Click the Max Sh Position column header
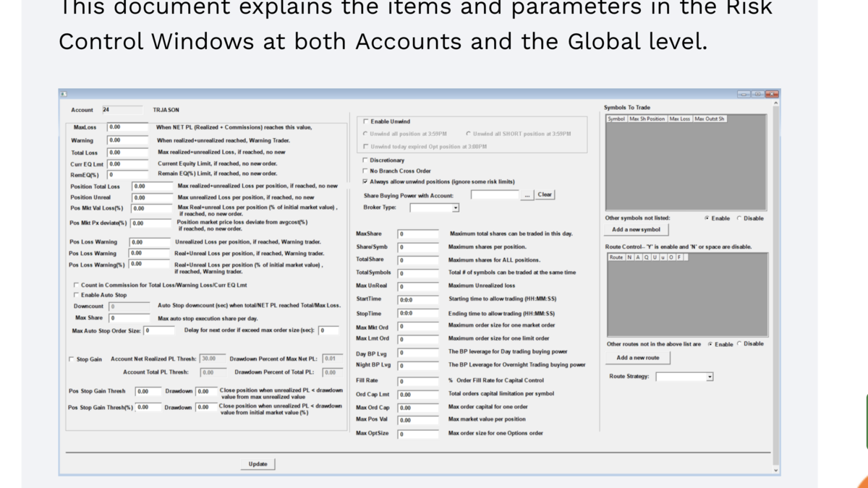 tap(647, 119)
